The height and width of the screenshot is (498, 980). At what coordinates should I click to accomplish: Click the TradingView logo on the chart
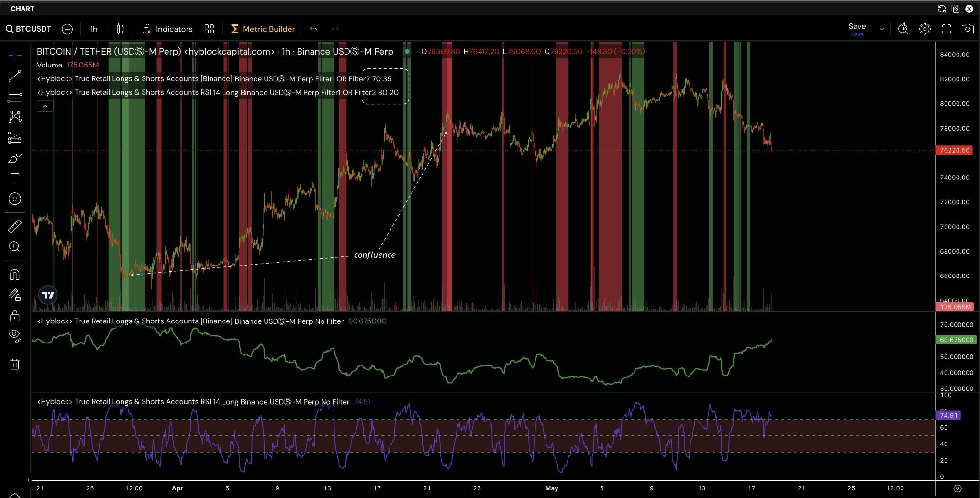pyautogui.click(x=48, y=295)
